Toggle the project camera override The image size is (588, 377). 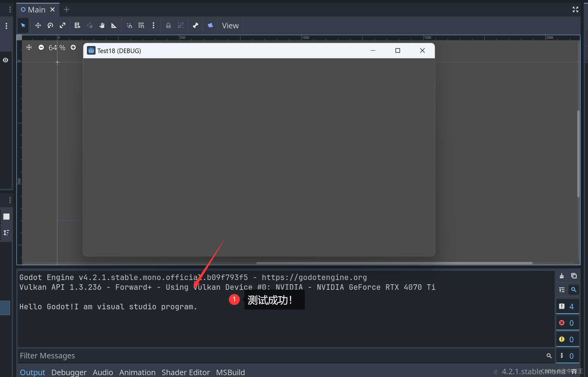[x=211, y=26]
